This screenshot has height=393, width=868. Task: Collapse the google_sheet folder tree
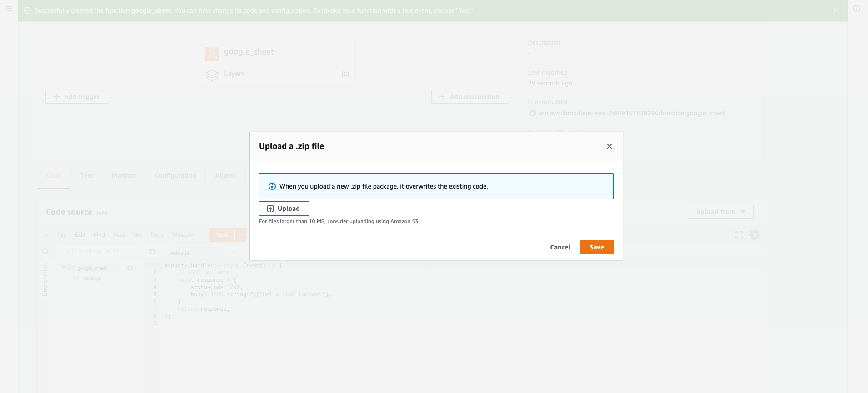[x=63, y=268]
